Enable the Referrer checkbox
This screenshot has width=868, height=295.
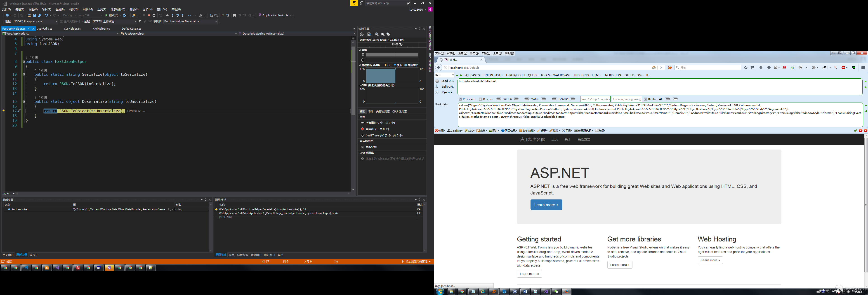pyautogui.click(x=480, y=99)
